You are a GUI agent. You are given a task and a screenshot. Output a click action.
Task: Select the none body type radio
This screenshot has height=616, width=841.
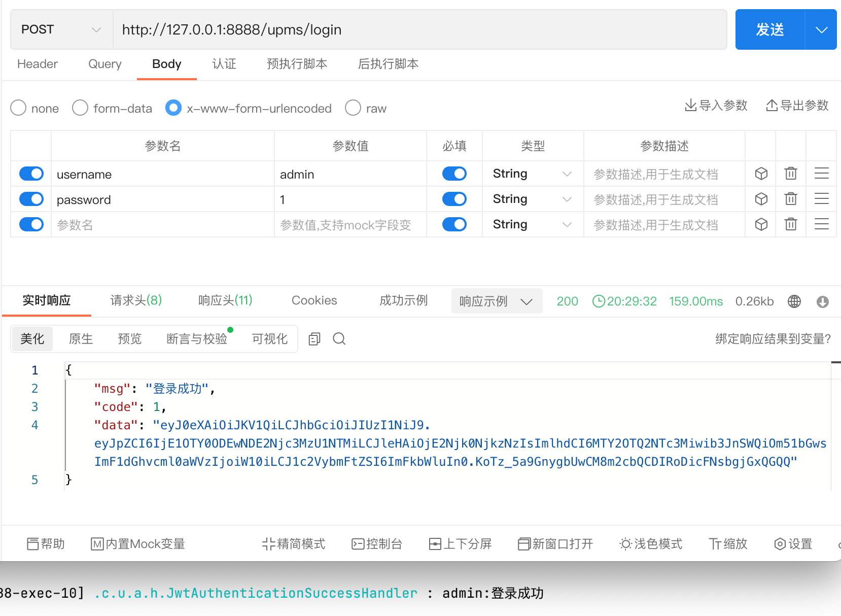coord(18,108)
